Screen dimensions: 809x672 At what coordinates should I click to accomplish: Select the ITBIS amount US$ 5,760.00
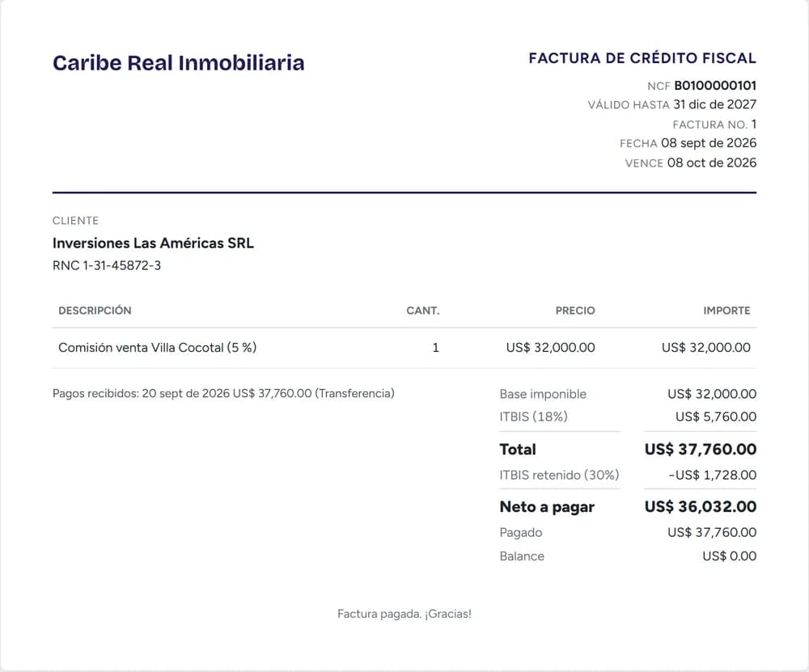(716, 416)
